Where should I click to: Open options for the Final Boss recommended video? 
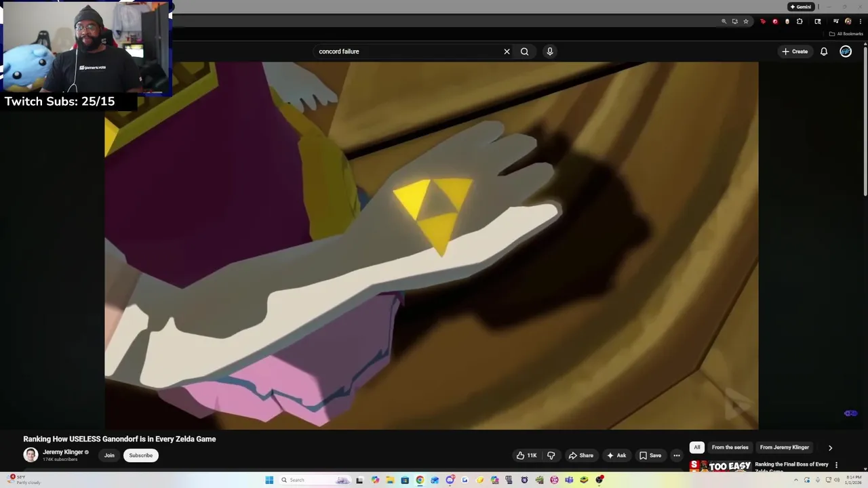click(836, 465)
